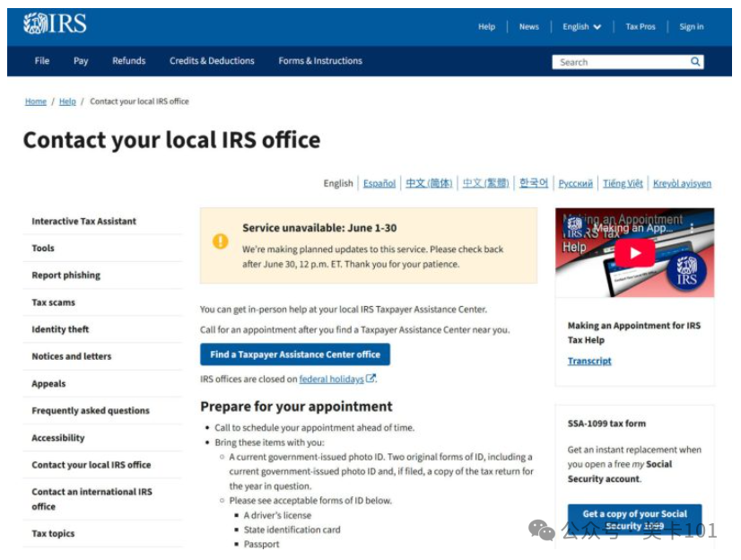Click Get a copy of your Social Security 1099

coord(634,520)
